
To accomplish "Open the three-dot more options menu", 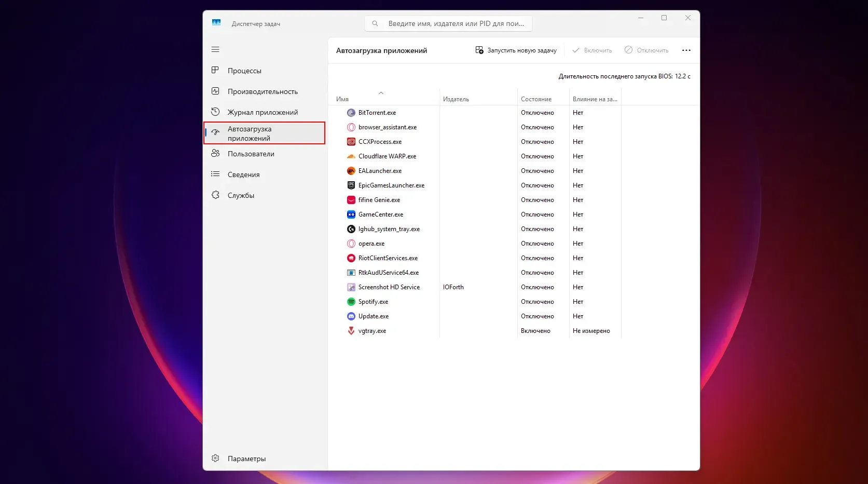I will click(x=686, y=50).
